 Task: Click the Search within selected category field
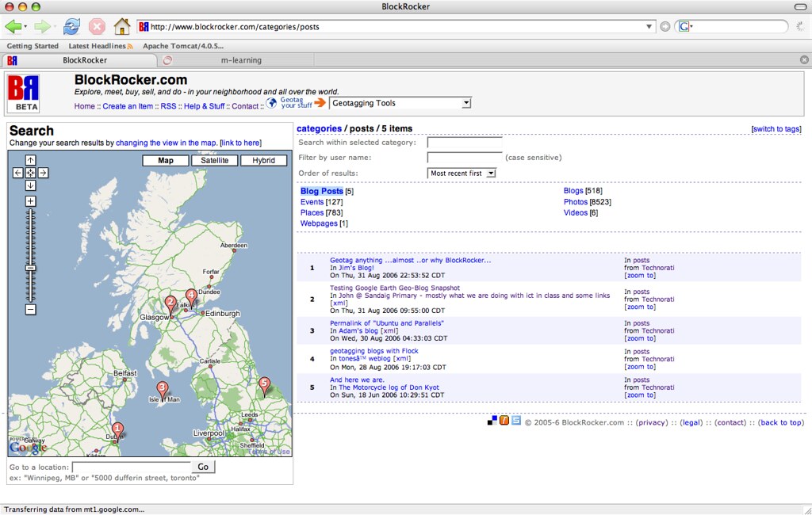(x=465, y=143)
